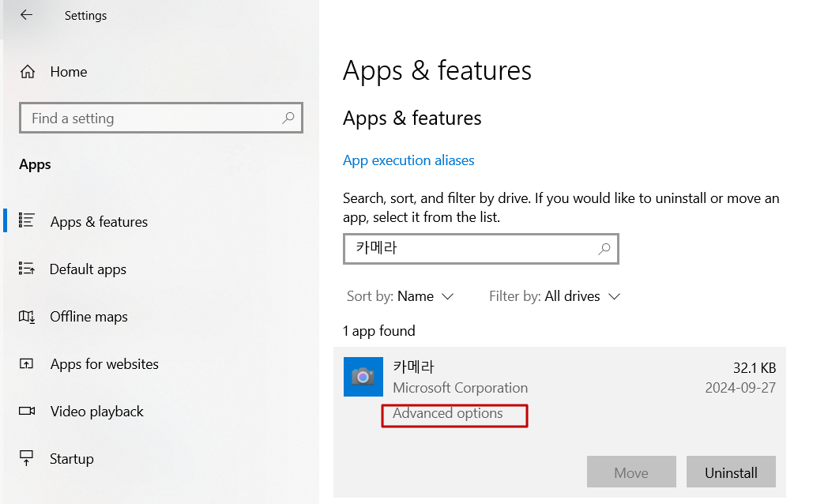The height and width of the screenshot is (504, 813).
Task: Click the Move button
Action: [x=631, y=472]
